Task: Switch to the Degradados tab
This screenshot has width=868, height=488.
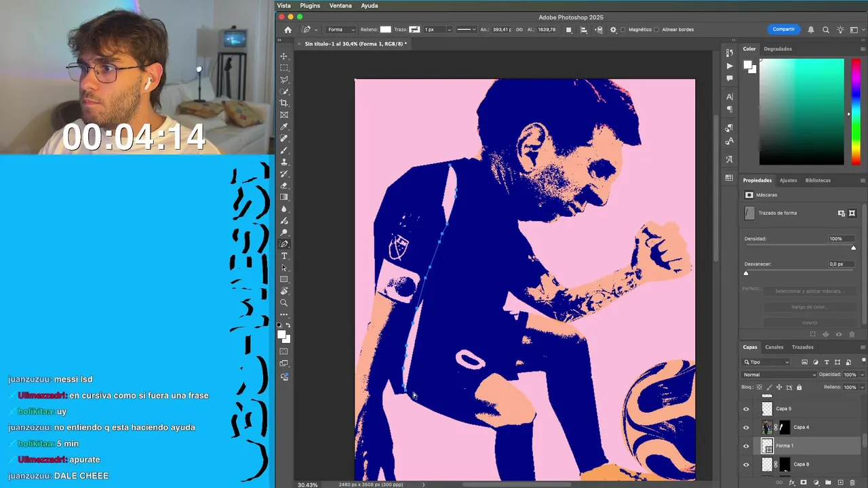Action: [x=778, y=49]
